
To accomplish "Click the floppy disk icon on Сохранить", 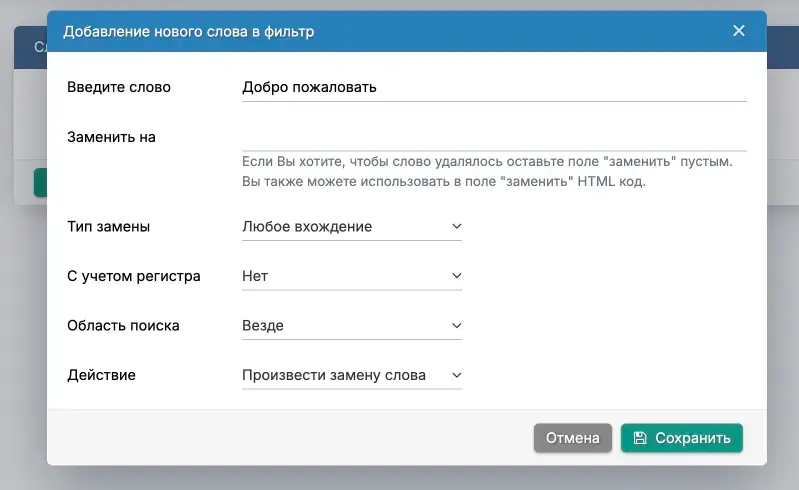I will [x=638, y=438].
